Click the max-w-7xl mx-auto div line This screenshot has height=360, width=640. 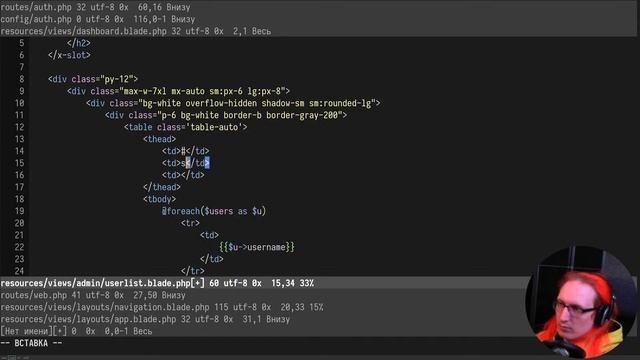click(178, 91)
